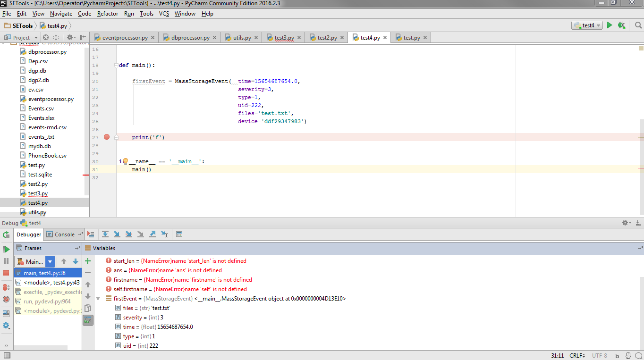Close the test2.py editor tab

342,38
